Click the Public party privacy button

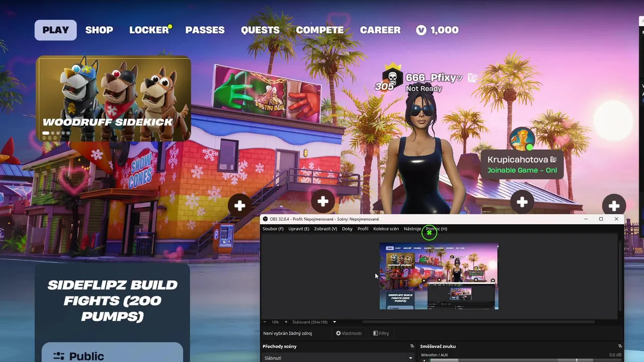point(112,352)
